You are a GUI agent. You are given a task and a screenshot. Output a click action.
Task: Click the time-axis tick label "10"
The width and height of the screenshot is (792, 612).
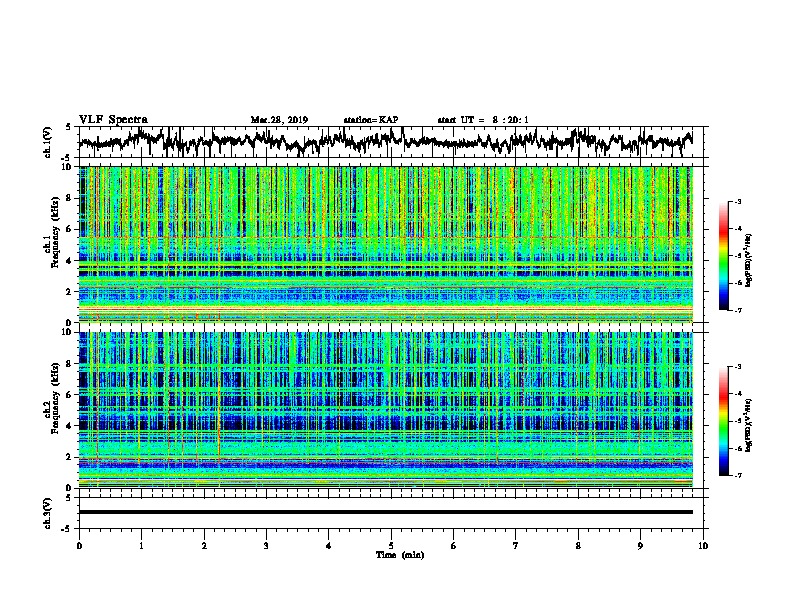click(703, 546)
